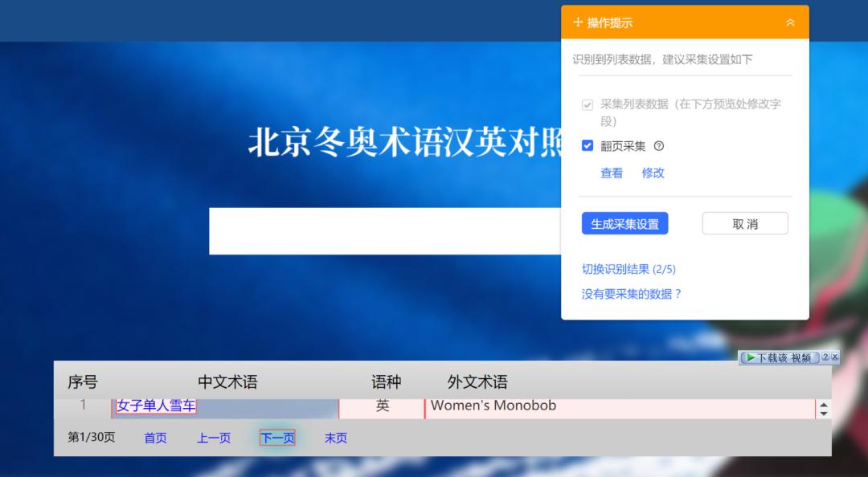
Task: Click the 采集列表数据 checkbox
Action: click(x=589, y=104)
